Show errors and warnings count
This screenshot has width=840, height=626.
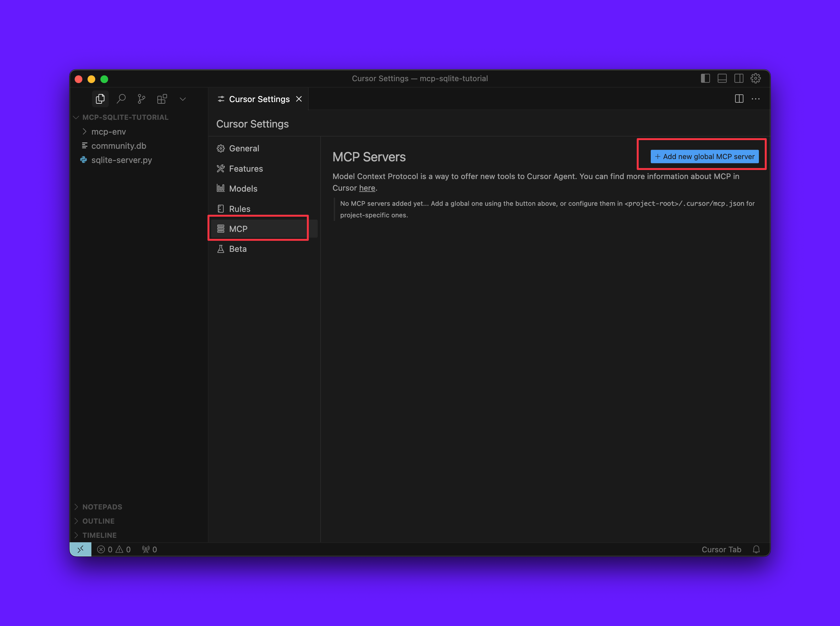tap(114, 549)
